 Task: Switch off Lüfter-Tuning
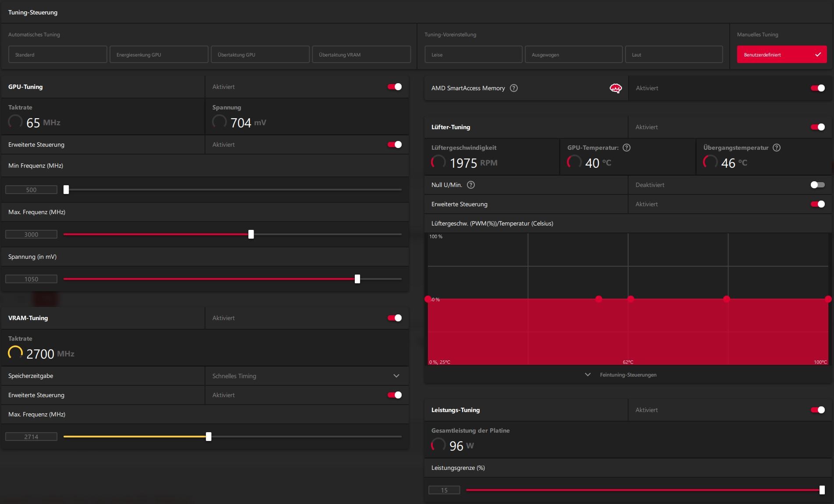[818, 127]
